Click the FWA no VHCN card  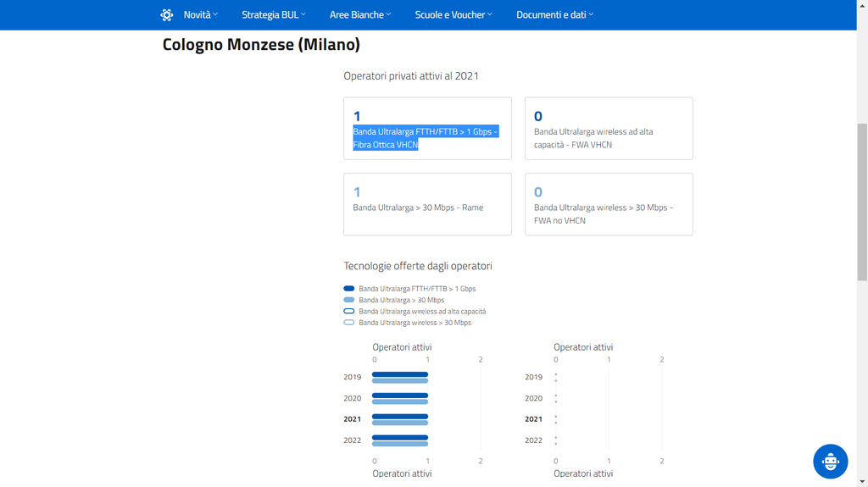[609, 204]
